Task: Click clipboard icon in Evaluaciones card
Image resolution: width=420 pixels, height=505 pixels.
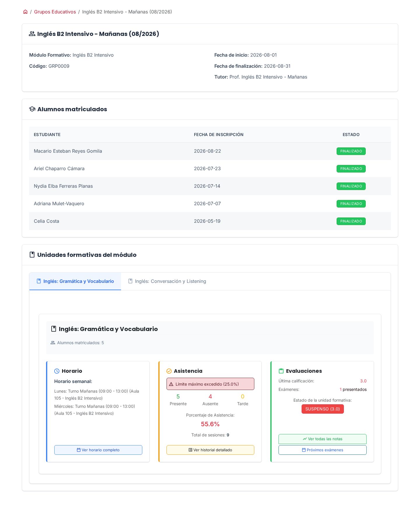Action: pos(281,371)
